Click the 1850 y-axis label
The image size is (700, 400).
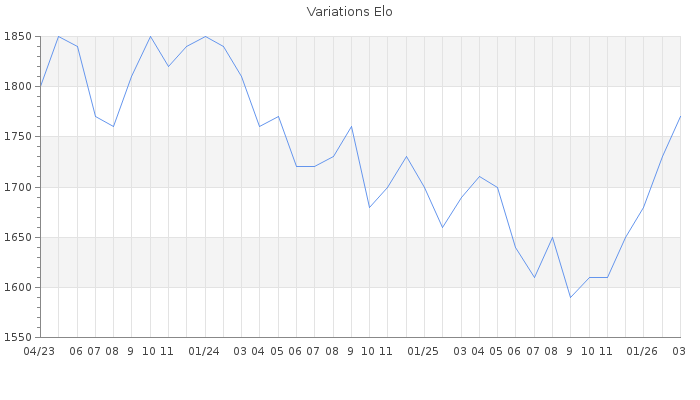click(18, 36)
